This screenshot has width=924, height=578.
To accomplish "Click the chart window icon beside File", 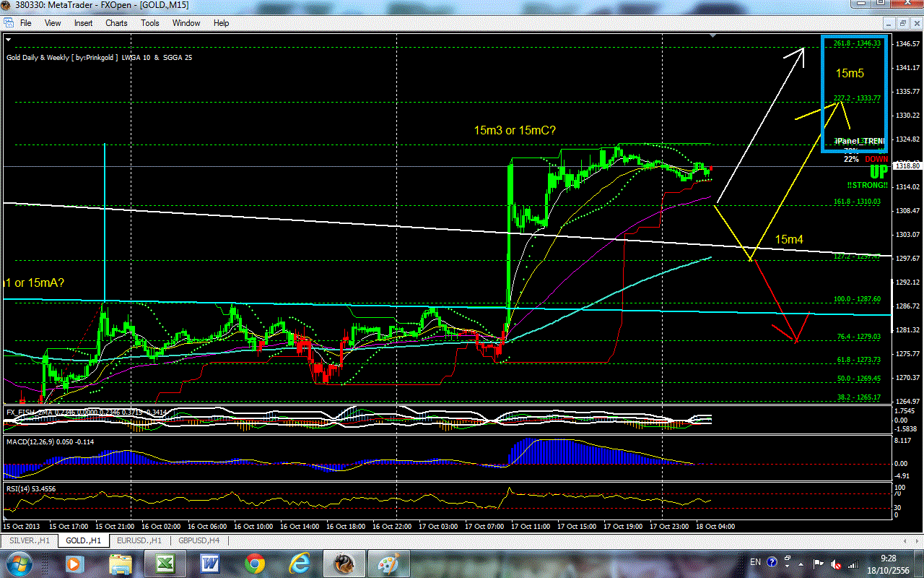I will click(8, 23).
